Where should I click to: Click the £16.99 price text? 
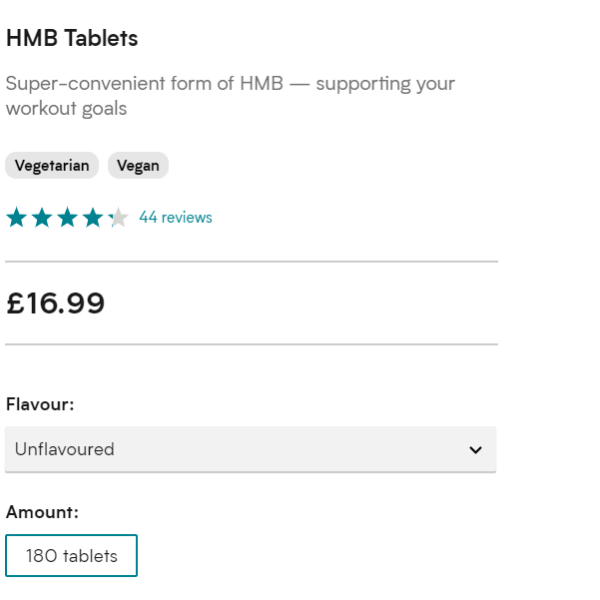tap(56, 304)
